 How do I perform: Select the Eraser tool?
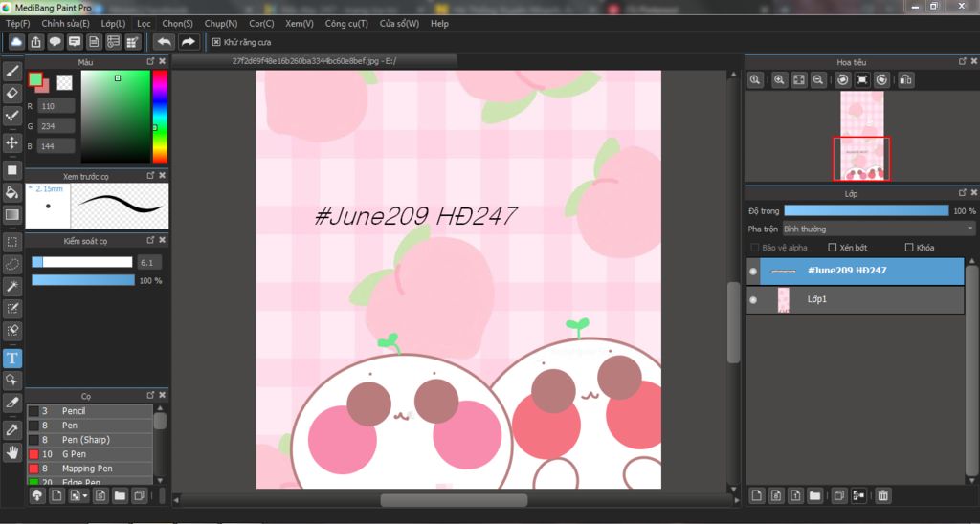[x=11, y=94]
